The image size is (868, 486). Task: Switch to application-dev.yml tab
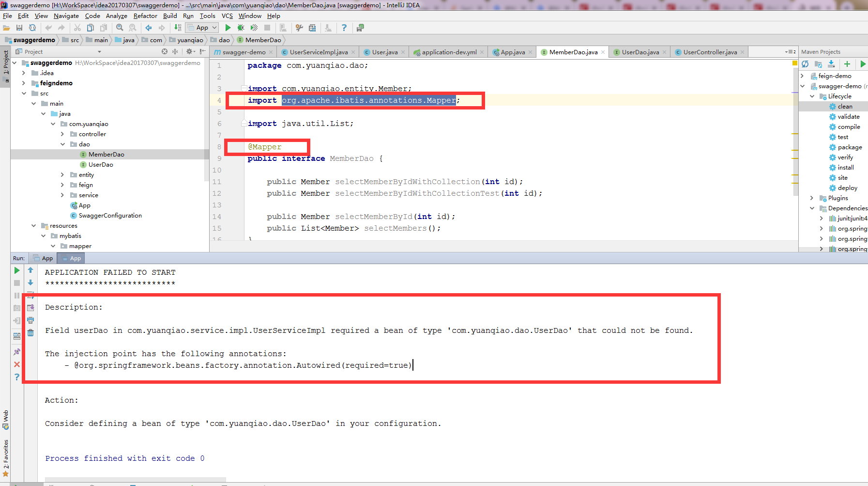click(x=449, y=52)
